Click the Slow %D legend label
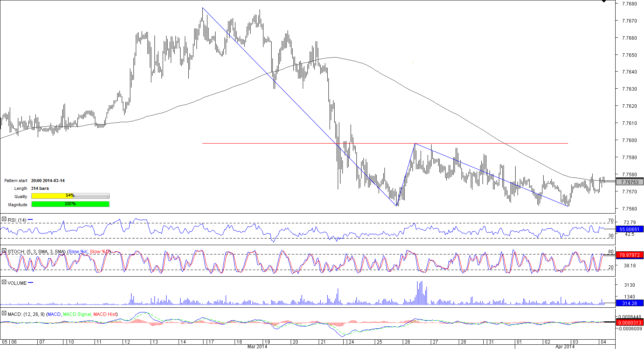 100,252
